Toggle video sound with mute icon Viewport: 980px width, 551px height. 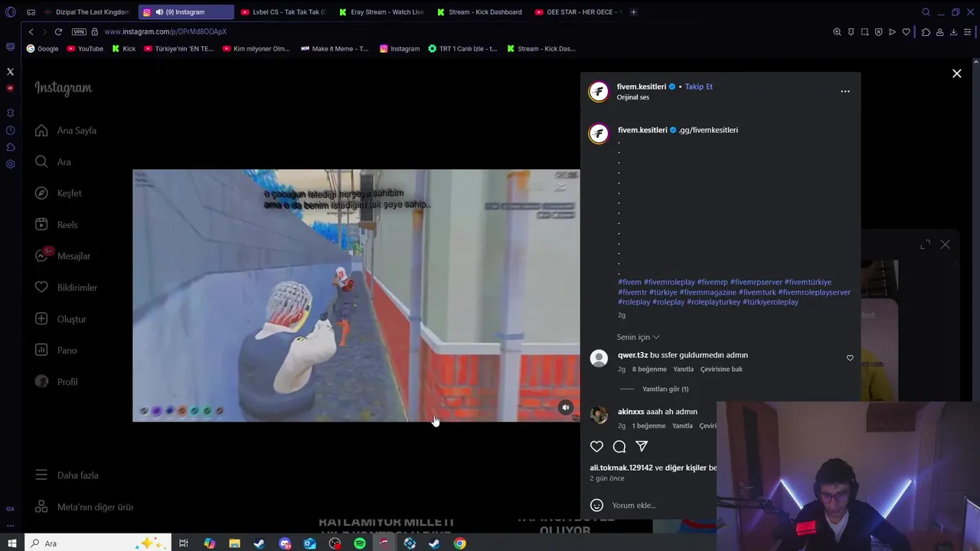pos(566,408)
